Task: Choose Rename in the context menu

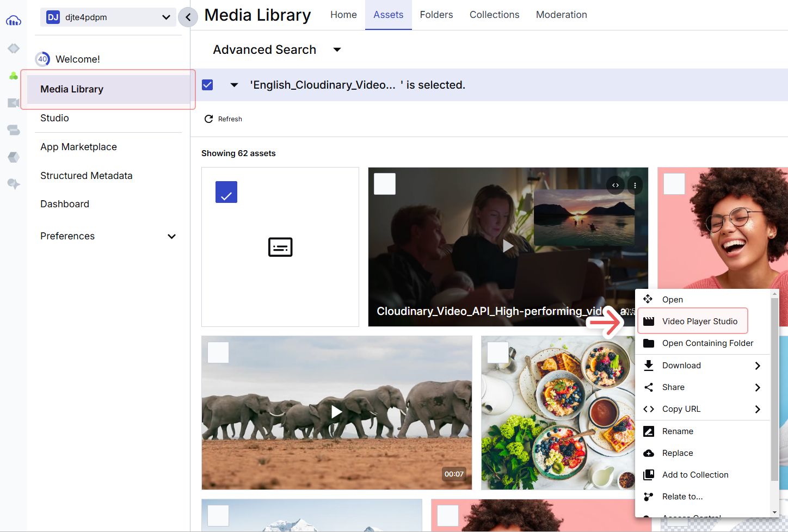Action: click(x=703, y=431)
